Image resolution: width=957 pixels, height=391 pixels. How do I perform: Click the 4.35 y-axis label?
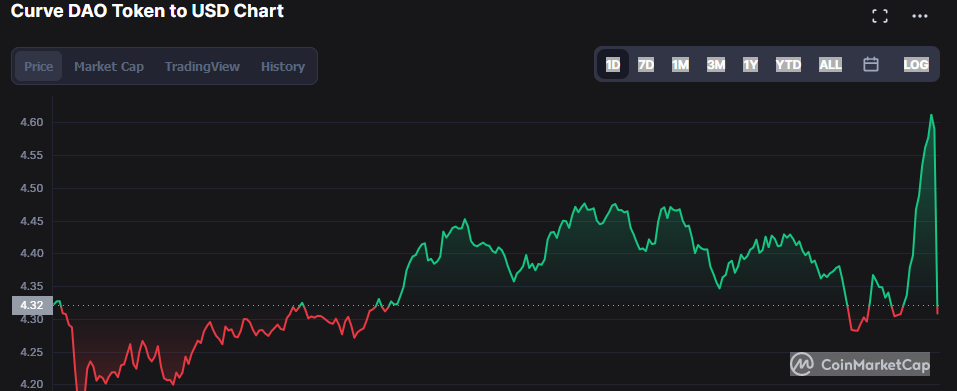point(32,286)
